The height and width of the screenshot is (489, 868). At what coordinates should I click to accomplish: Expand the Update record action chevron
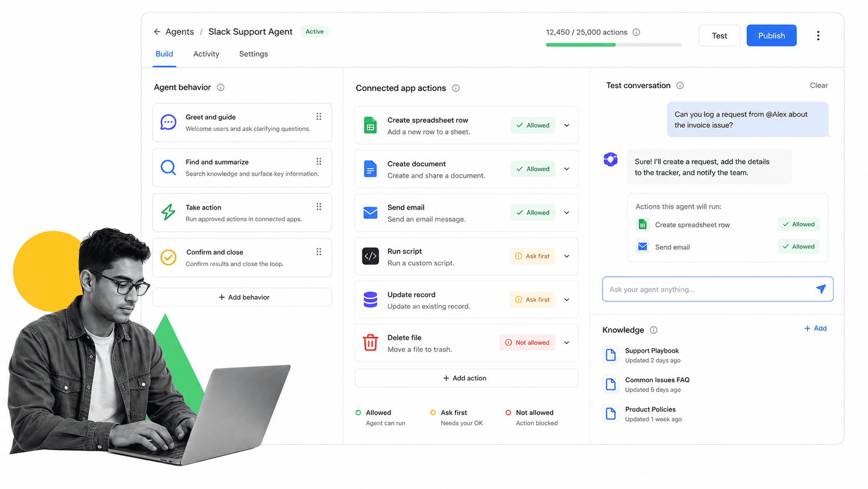[x=567, y=300]
